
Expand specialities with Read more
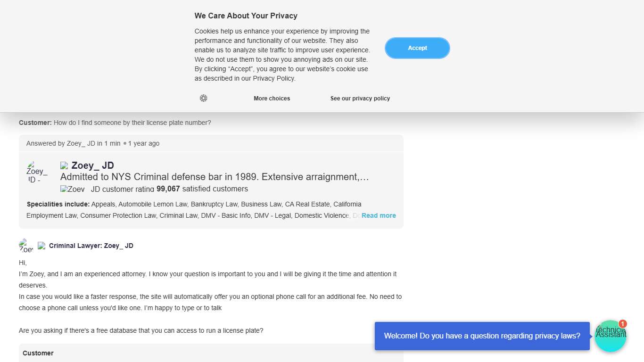click(x=379, y=215)
